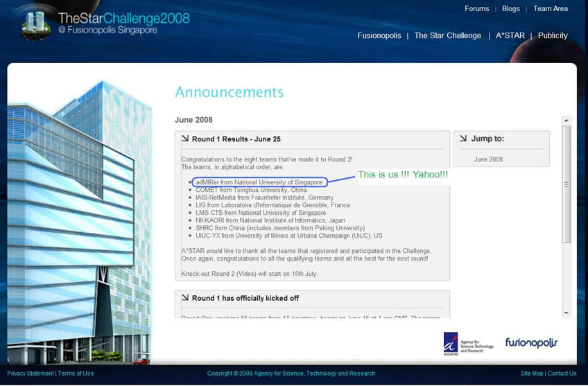The height and width of the screenshot is (386, 588).
Task: Click the Fusionopolis footer logo
Action: [x=531, y=343]
